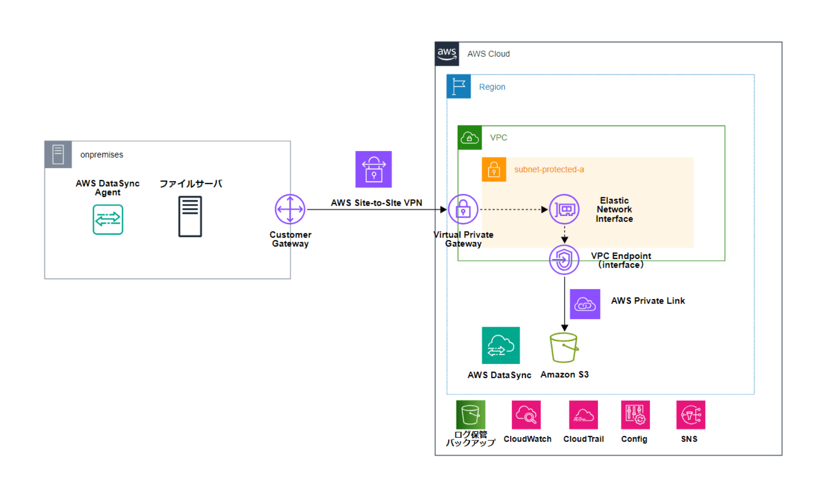Click the Config icon
The height and width of the screenshot is (504, 816).
635,415
